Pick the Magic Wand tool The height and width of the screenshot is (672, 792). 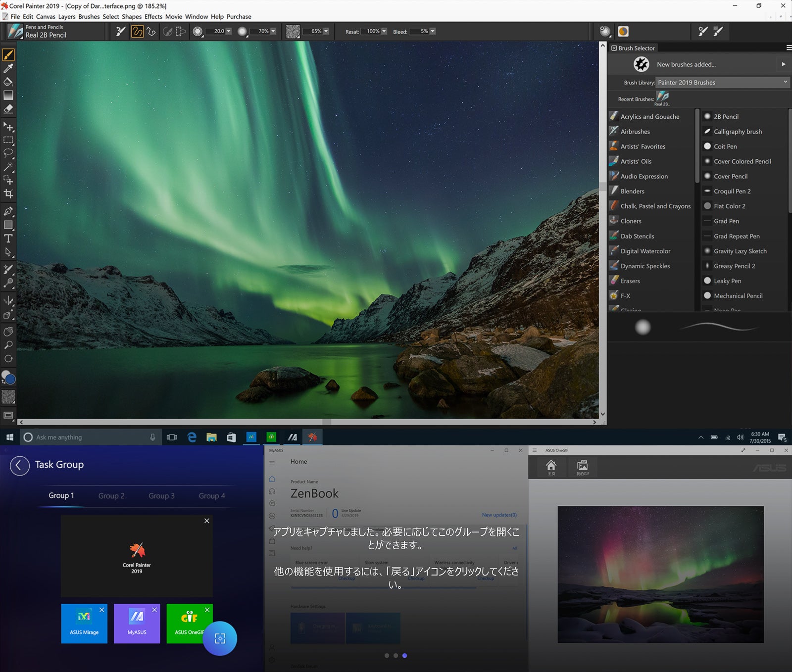tap(8, 167)
